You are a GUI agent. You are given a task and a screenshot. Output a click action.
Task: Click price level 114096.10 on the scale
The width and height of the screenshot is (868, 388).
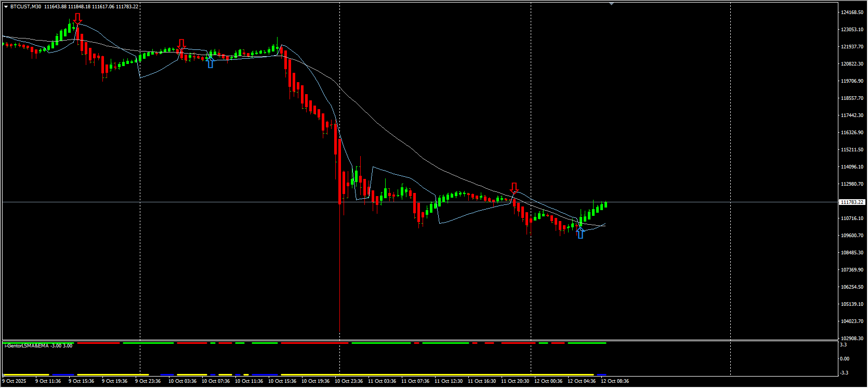point(852,167)
